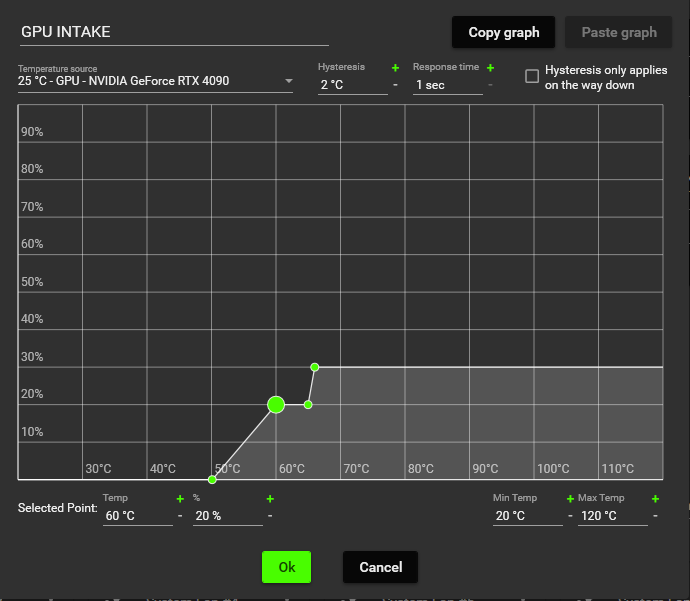This screenshot has height=601, width=690.
Task: Click the 20% axis label
Action: pos(32,394)
